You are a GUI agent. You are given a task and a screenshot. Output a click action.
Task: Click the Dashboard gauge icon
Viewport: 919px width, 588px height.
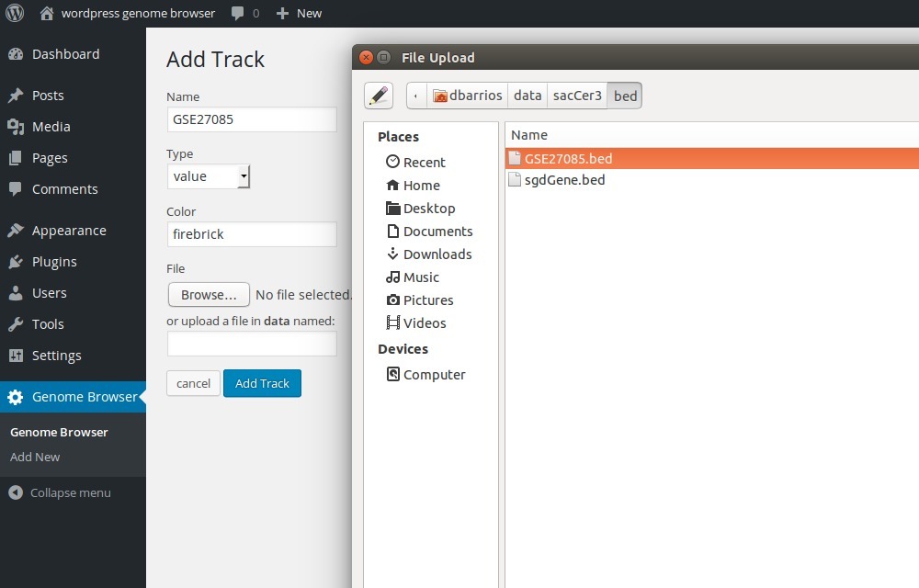click(x=16, y=54)
